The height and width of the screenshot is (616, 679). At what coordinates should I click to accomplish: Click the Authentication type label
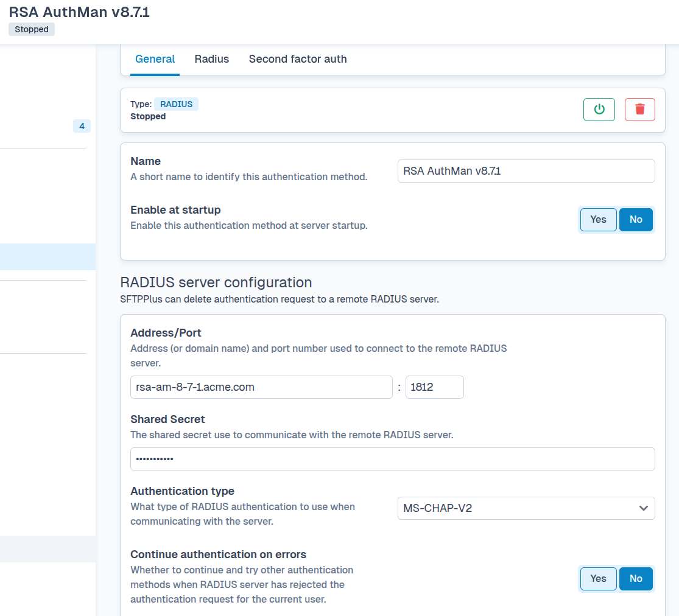click(x=182, y=491)
